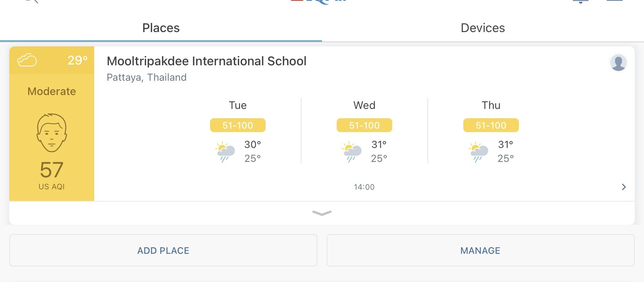Expand the card with the down chevron

pos(322,213)
